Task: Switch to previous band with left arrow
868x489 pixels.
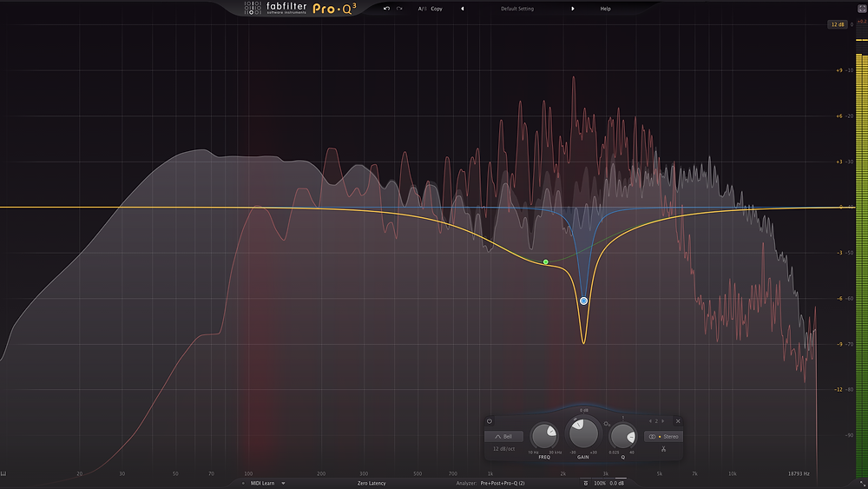Action: pyautogui.click(x=650, y=421)
